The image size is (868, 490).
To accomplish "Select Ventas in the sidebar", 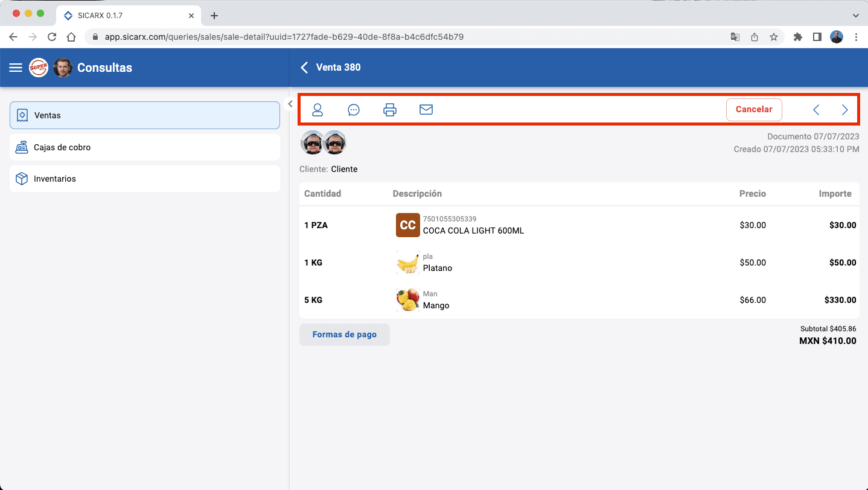I will [145, 115].
